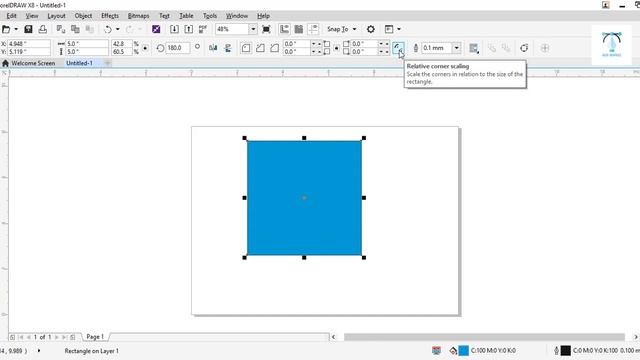Toggle the Show guidelines icon
Viewport: 640px width, 360px height.
point(313,29)
